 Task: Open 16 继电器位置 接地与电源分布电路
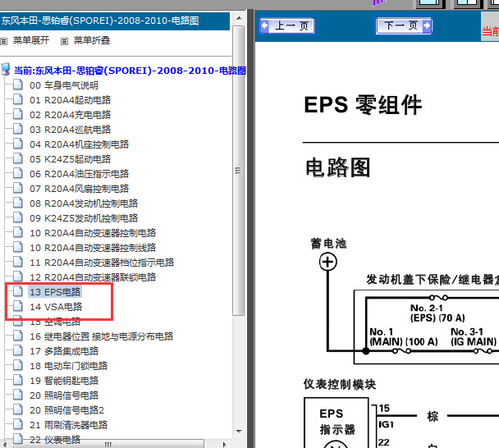coord(102,336)
